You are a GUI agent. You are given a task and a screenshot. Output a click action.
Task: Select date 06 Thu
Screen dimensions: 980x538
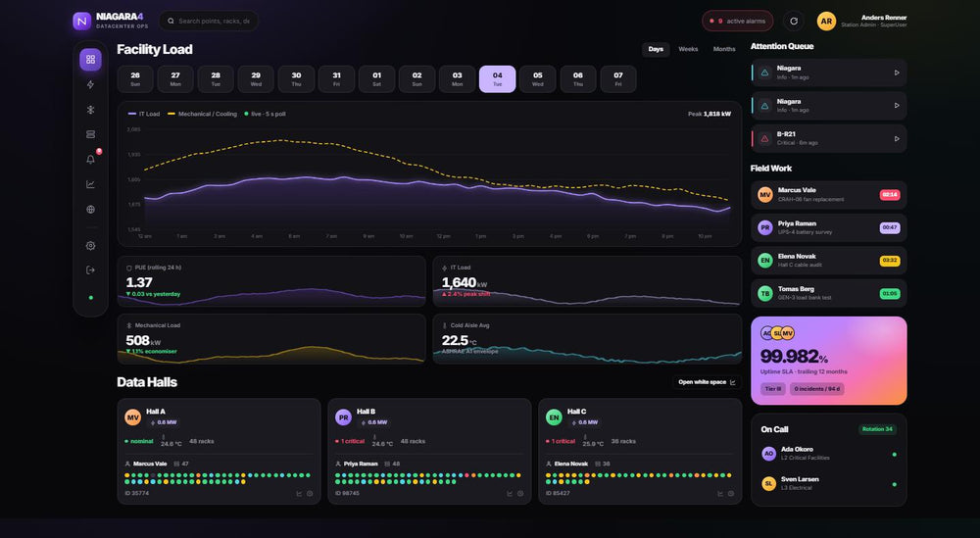click(x=578, y=78)
